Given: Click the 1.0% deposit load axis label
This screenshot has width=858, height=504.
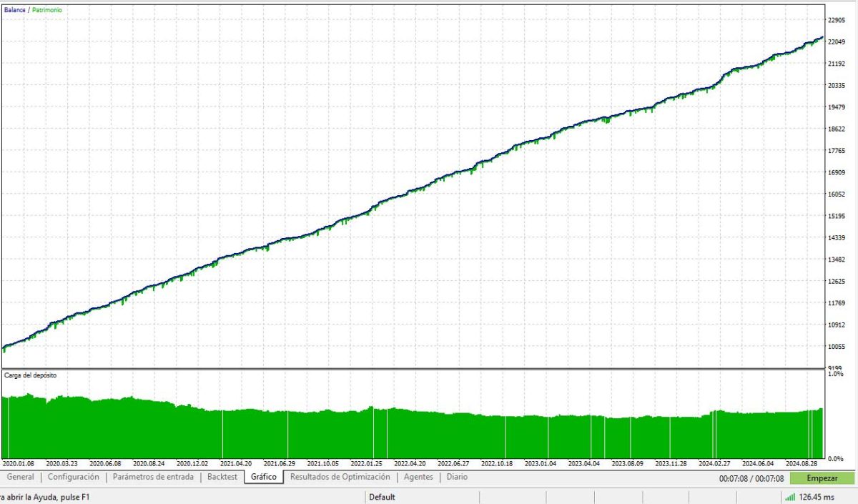Looking at the screenshot, I should (834, 374).
